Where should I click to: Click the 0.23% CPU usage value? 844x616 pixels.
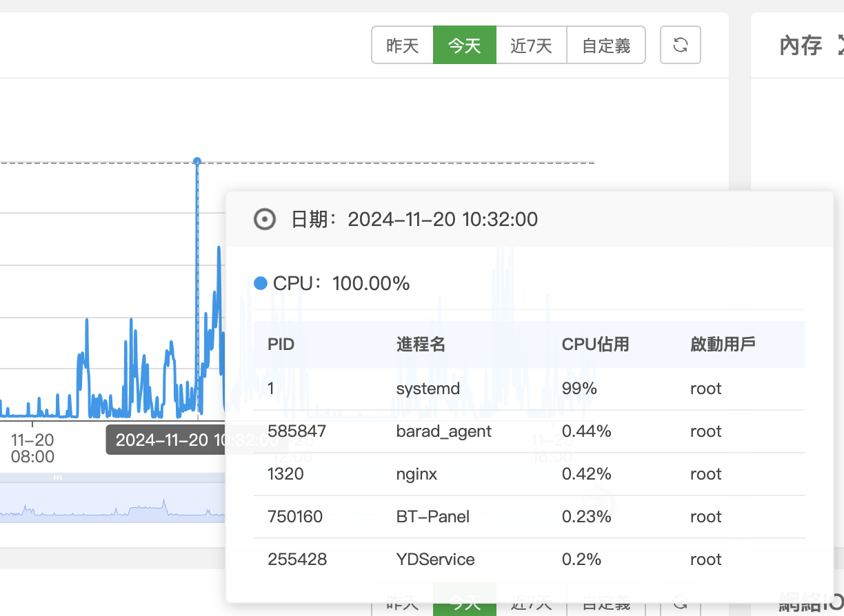[587, 517]
